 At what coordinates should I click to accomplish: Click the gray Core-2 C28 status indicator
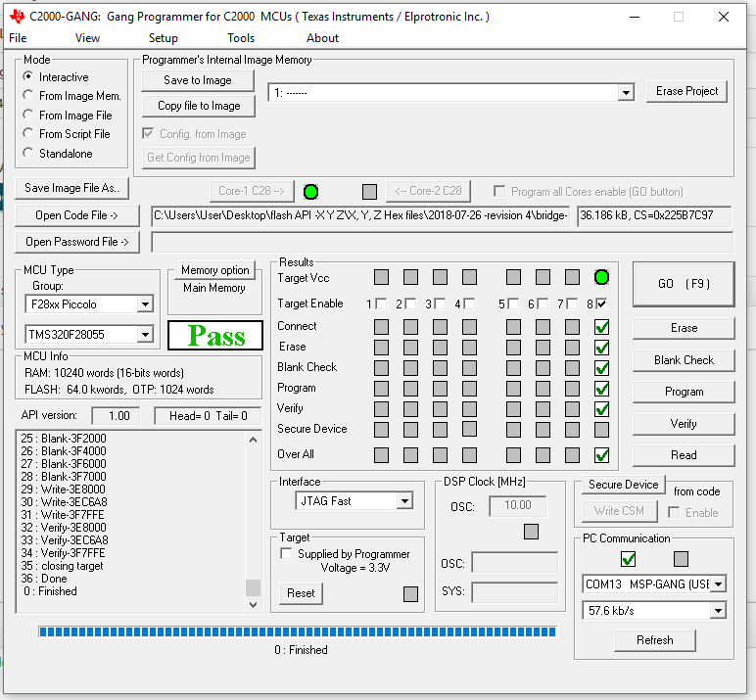pyautogui.click(x=369, y=192)
